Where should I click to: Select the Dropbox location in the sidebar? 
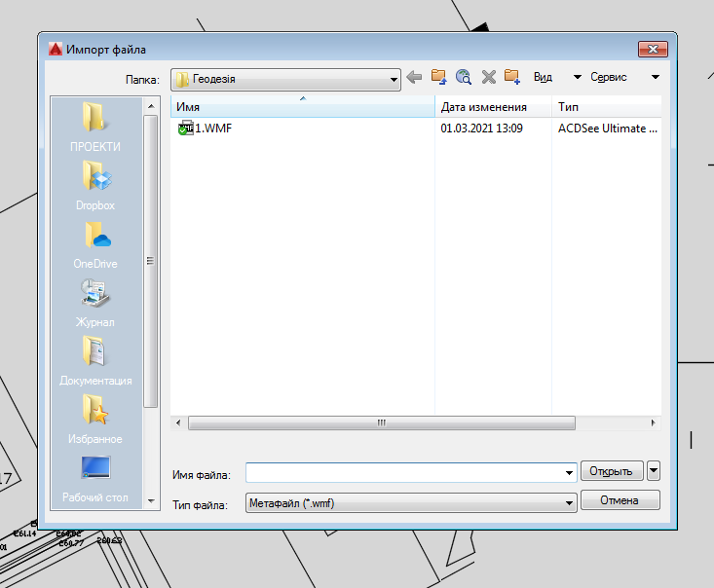pyautogui.click(x=95, y=185)
